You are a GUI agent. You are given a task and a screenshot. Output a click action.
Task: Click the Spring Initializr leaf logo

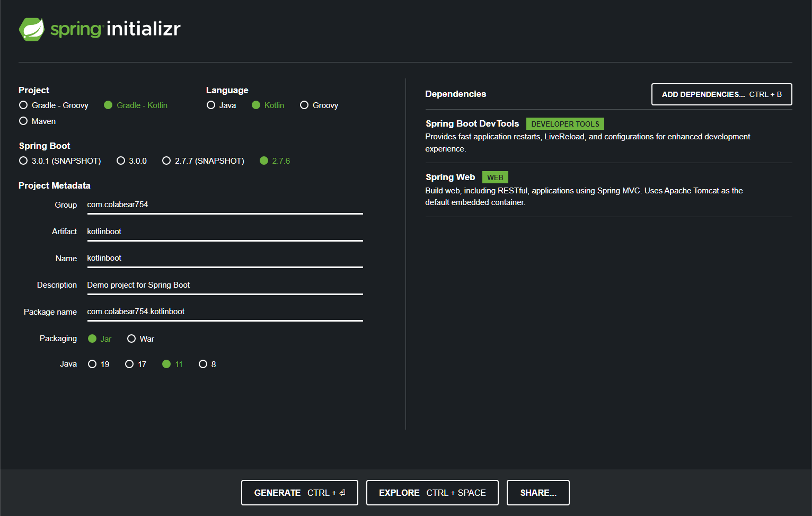(32, 29)
